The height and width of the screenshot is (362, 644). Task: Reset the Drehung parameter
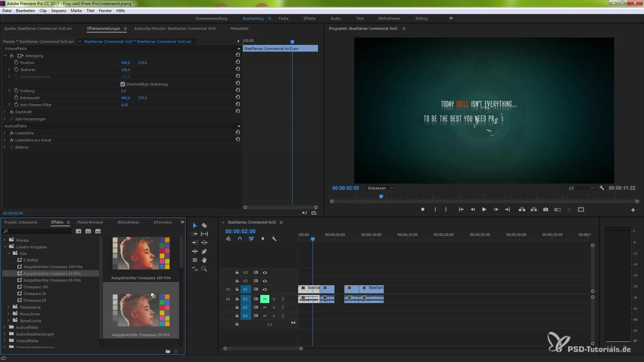[x=238, y=90]
